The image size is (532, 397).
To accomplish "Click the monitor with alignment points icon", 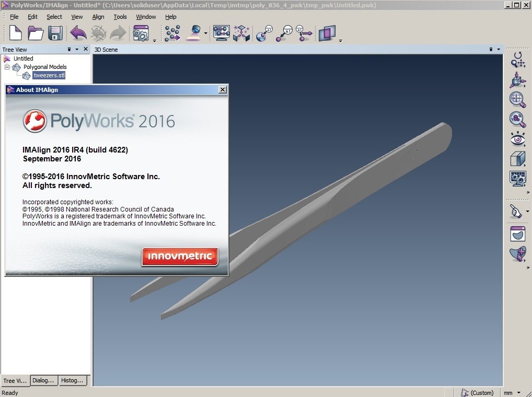I will [x=222, y=33].
